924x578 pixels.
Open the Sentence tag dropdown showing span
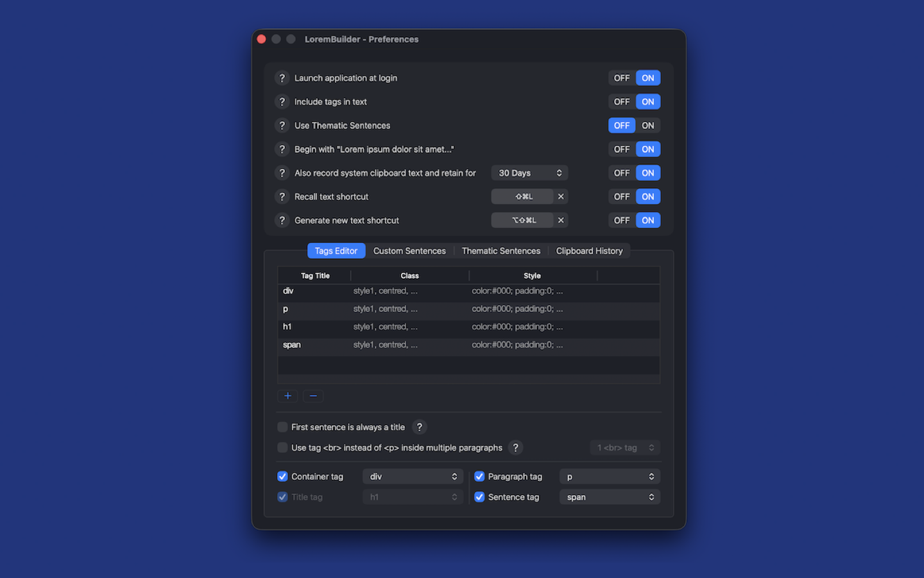click(609, 496)
